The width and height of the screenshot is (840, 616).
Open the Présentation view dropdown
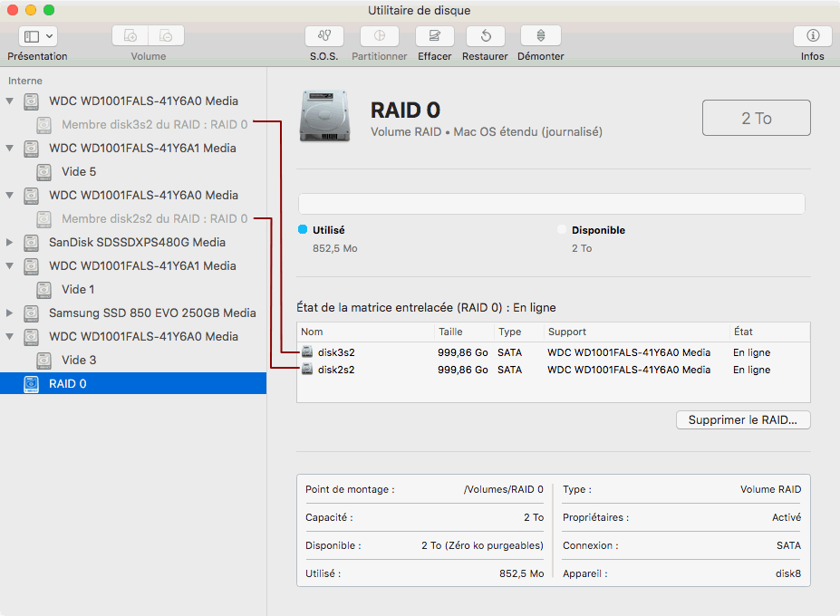coord(38,36)
